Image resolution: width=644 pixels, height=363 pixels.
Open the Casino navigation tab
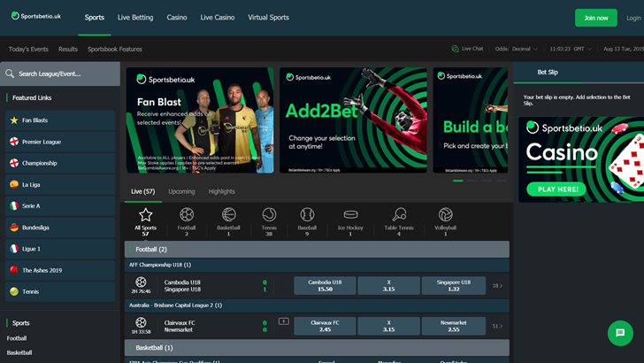tap(177, 18)
